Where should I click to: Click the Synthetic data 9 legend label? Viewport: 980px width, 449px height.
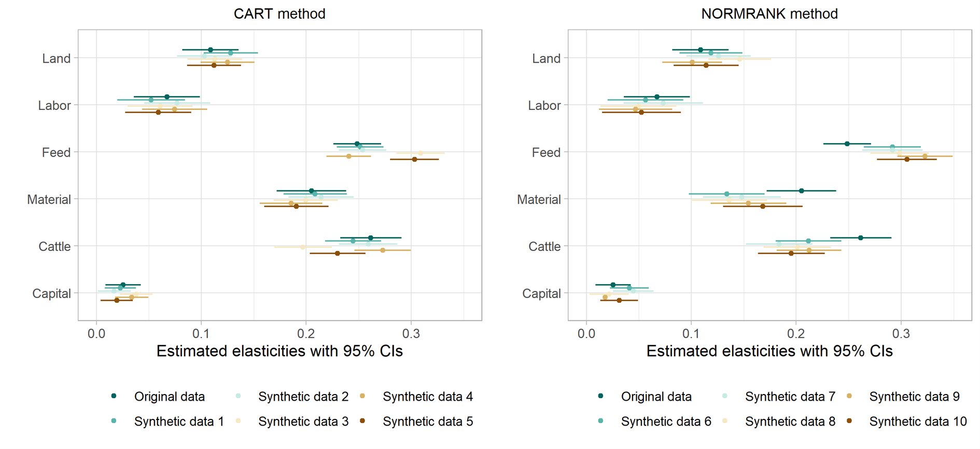point(914,397)
